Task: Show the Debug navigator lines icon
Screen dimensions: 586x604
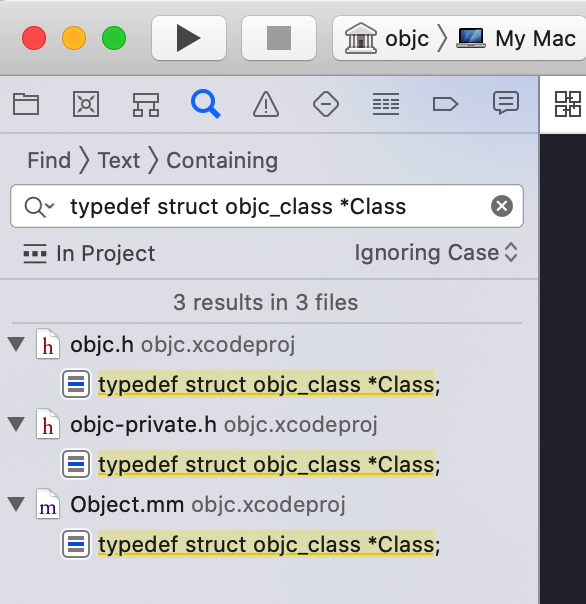Action: click(x=386, y=104)
